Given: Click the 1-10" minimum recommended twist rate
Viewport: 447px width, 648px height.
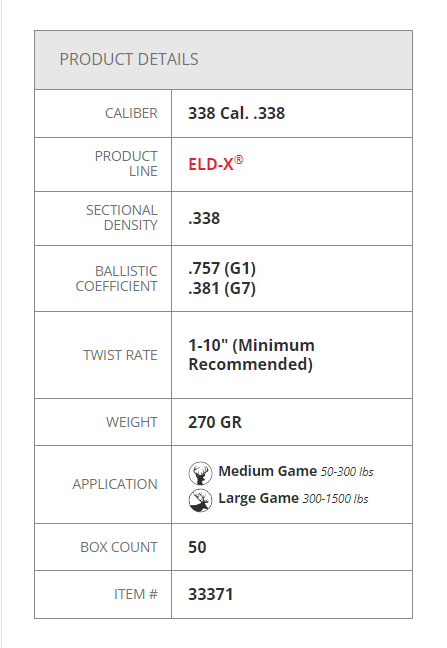Looking at the screenshot, I should coord(251,355).
